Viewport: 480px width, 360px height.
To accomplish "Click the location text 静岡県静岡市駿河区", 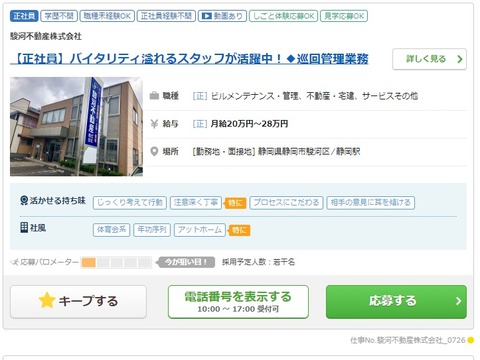I will (294, 152).
